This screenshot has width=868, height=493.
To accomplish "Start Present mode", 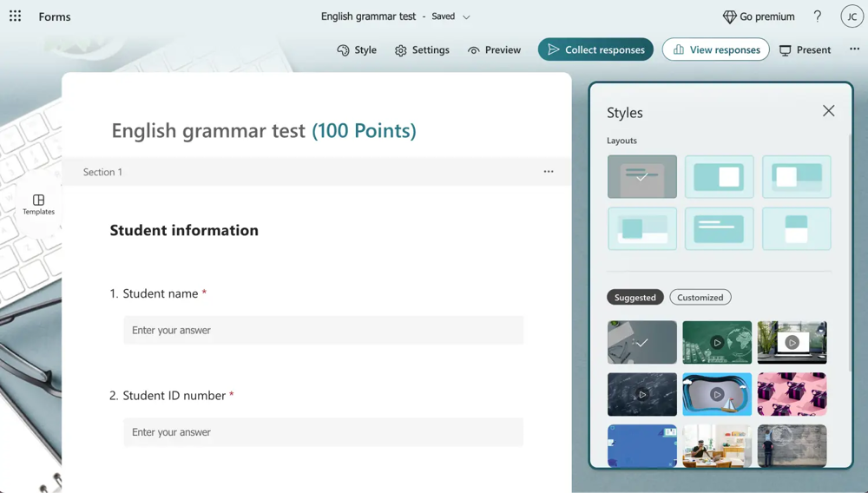I will 805,50.
